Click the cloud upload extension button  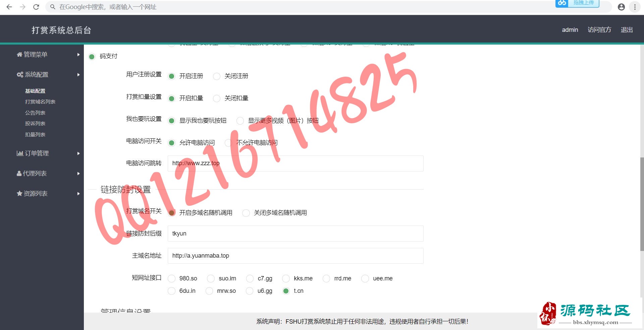coord(577,3)
